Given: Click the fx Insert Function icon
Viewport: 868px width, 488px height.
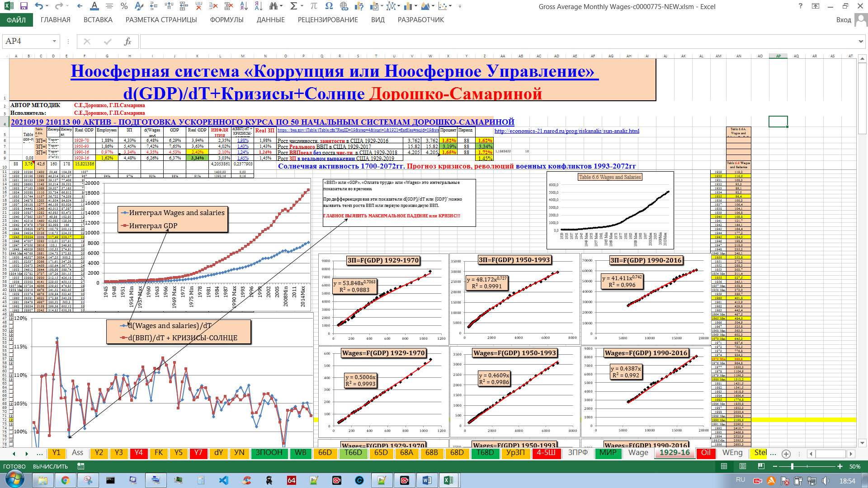Looking at the screenshot, I should (127, 42).
